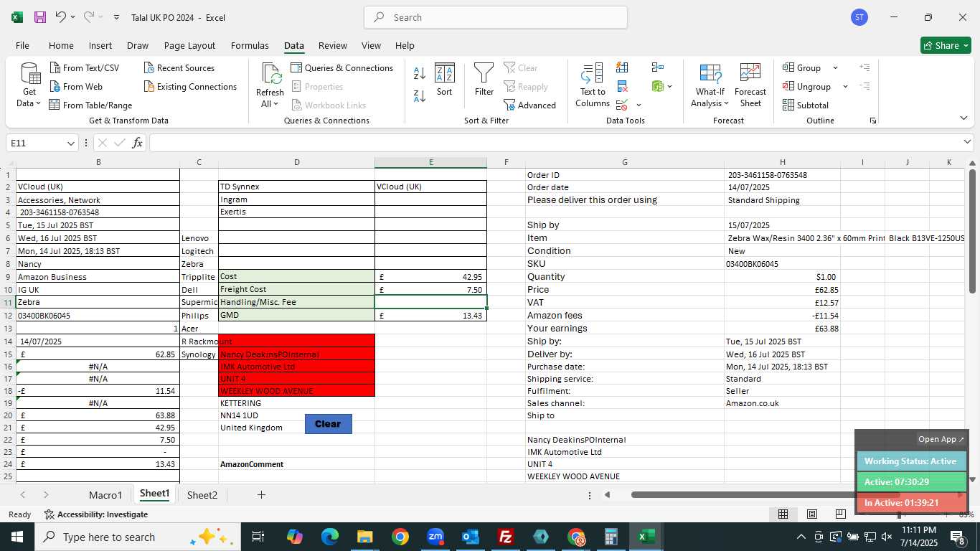Viewport: 980px width, 551px height.
Task: Expand the Refresh All dropdown arrow
Action: pos(275,105)
